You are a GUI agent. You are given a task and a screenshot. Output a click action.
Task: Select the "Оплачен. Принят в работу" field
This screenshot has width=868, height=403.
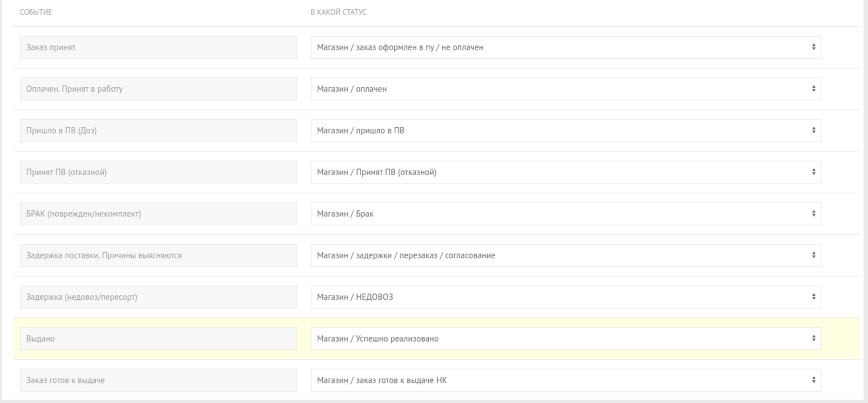[158, 88]
